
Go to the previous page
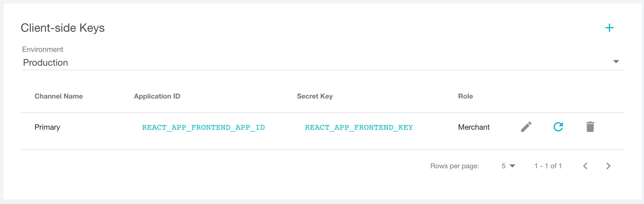pyautogui.click(x=585, y=166)
